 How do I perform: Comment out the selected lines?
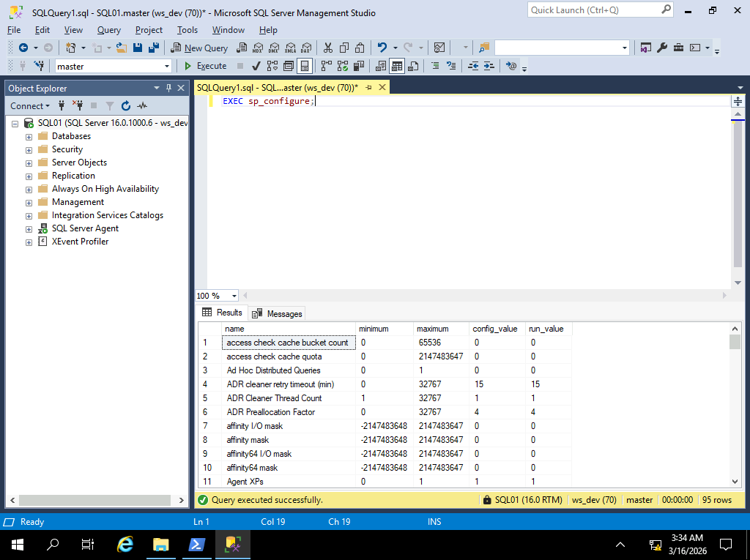click(435, 66)
